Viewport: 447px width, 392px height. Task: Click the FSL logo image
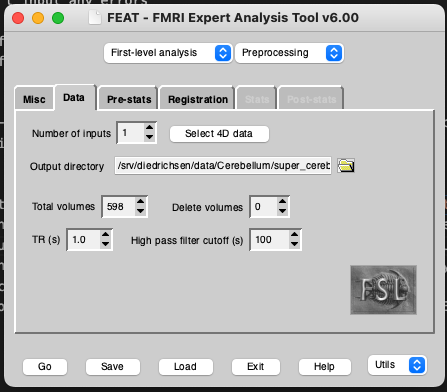[383, 290]
